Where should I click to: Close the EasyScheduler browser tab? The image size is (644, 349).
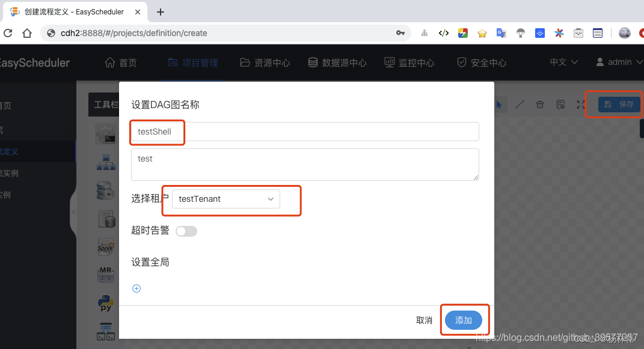point(138,12)
